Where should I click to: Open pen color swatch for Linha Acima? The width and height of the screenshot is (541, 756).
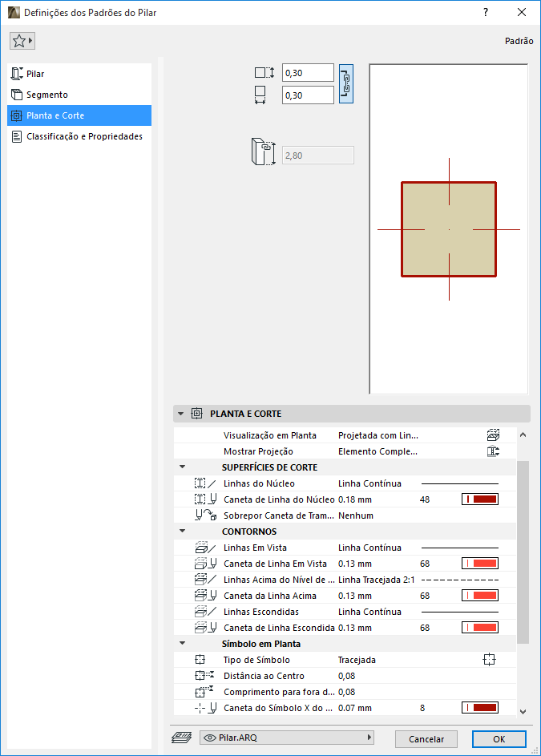pyautogui.click(x=480, y=596)
